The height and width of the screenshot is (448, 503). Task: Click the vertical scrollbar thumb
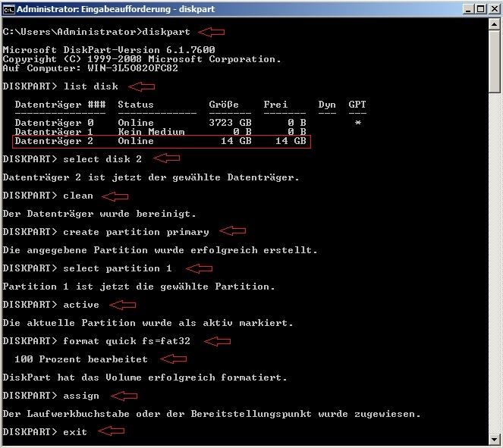(495, 62)
